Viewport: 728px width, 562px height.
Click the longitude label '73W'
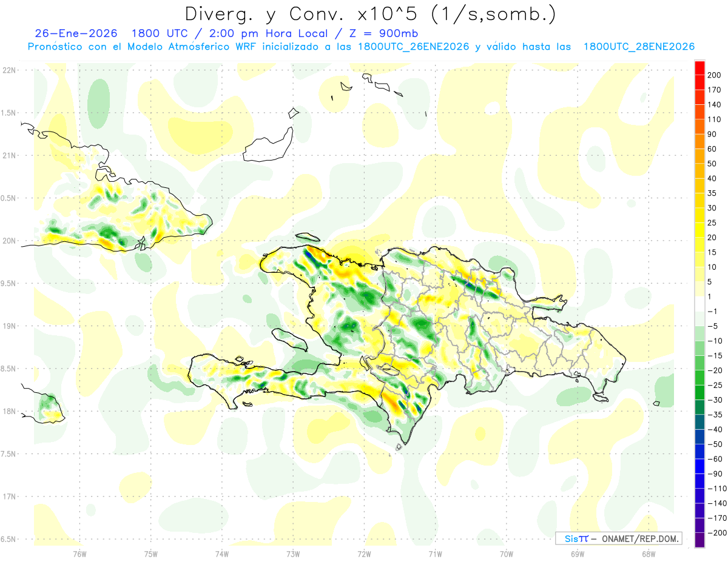click(292, 554)
